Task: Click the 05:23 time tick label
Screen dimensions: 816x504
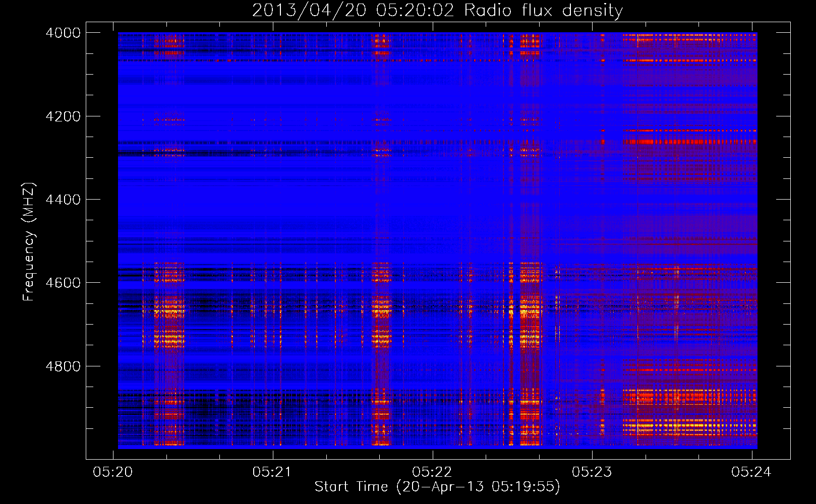Action: (592, 472)
